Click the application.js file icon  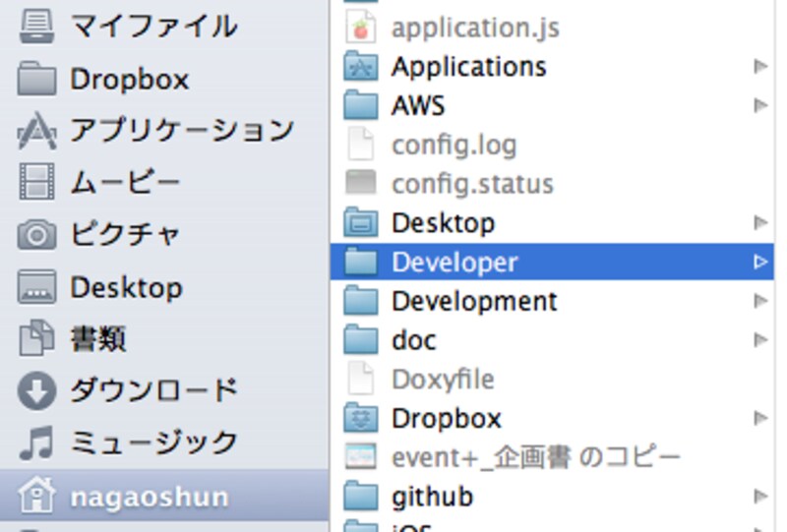pos(360,28)
